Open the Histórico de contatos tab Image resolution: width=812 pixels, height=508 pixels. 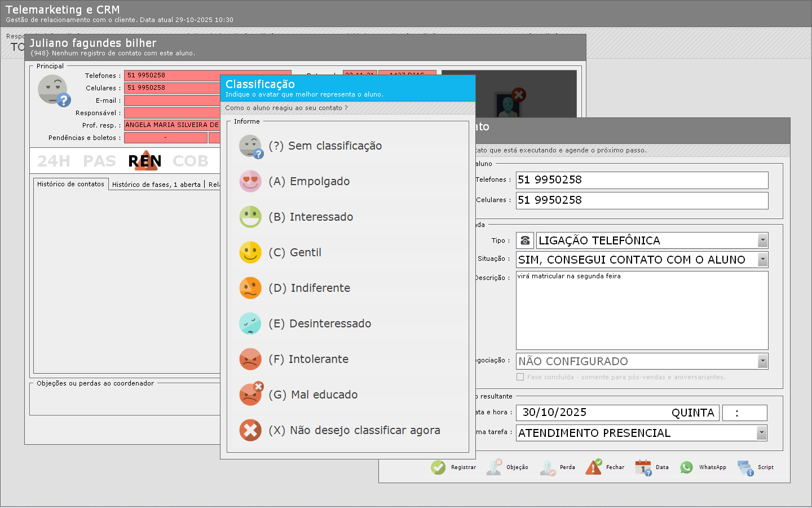(x=70, y=184)
